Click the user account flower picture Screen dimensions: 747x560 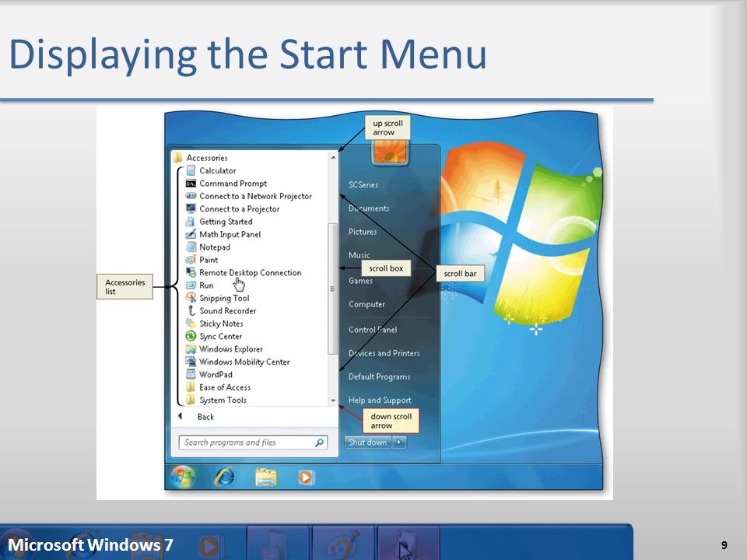click(390, 152)
